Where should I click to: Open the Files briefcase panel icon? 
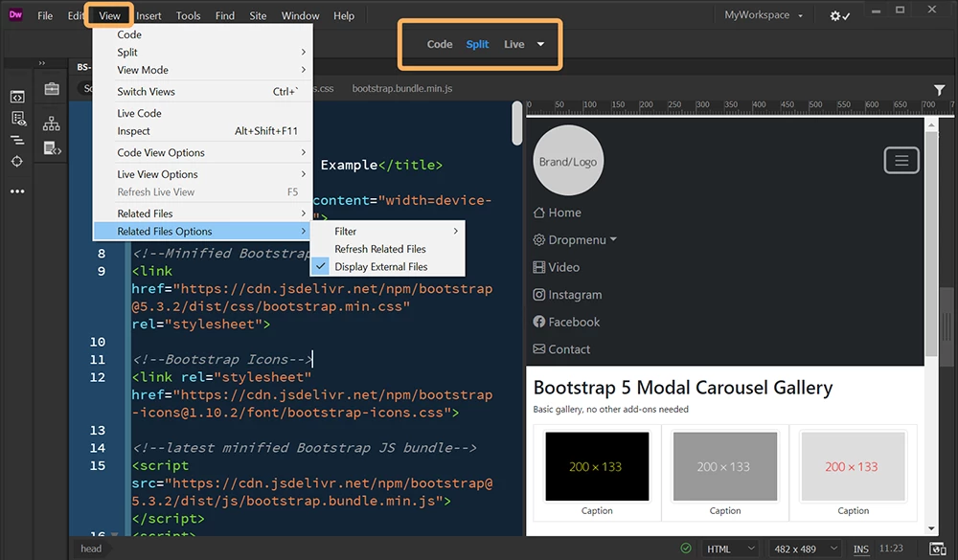(x=52, y=89)
